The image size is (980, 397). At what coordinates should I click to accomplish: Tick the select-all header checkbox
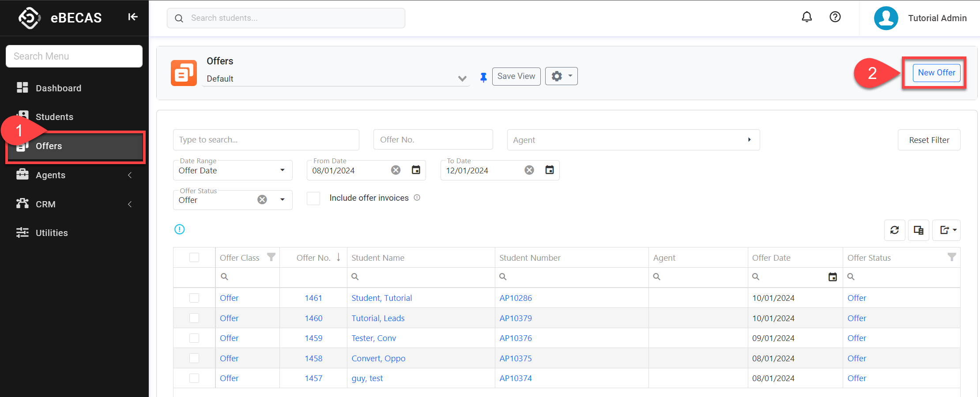click(194, 258)
